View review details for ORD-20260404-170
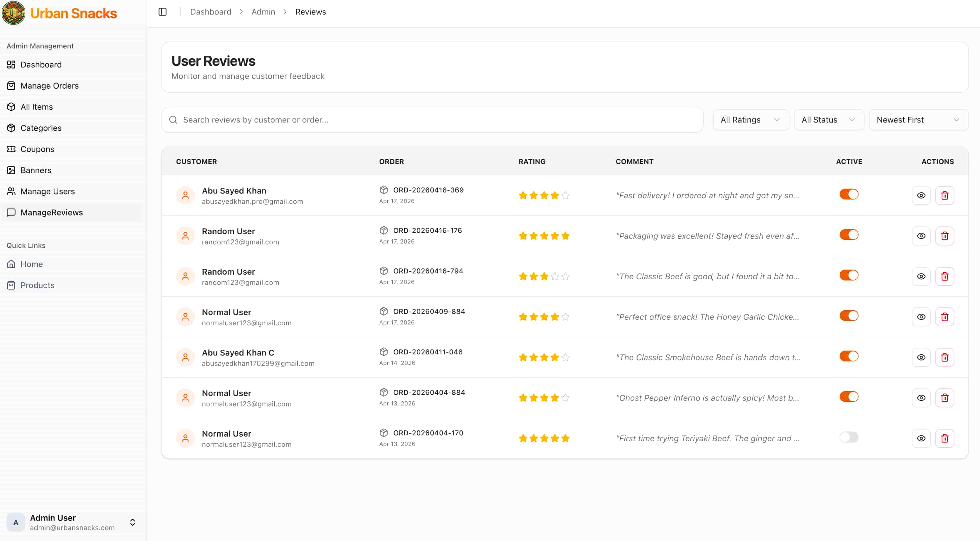The height and width of the screenshot is (541, 980). (x=921, y=438)
